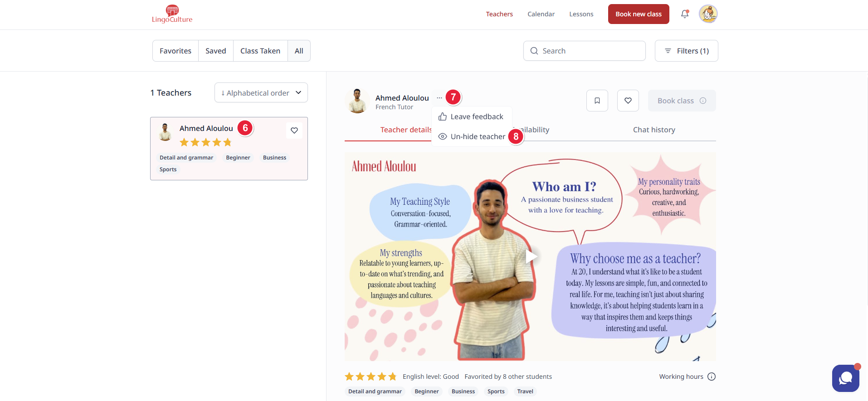This screenshot has height=401, width=868.
Task: Go to the Calendar page
Action: 541,14
